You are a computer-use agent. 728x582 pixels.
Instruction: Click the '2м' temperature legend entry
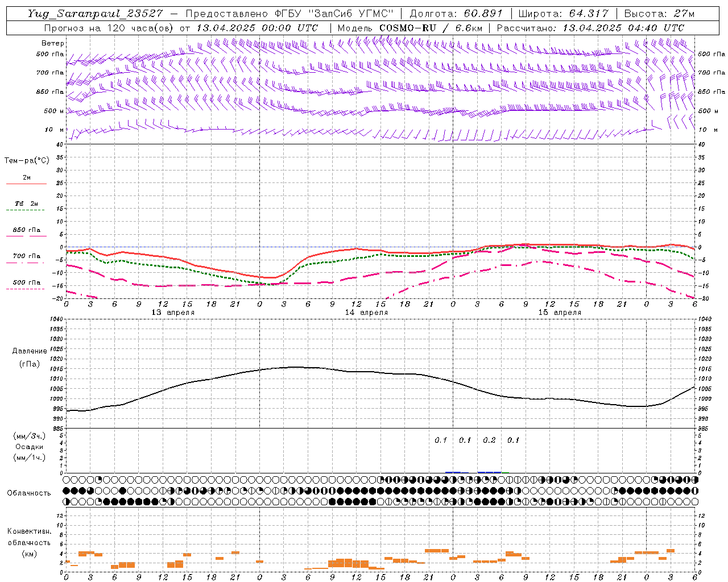click(x=27, y=178)
